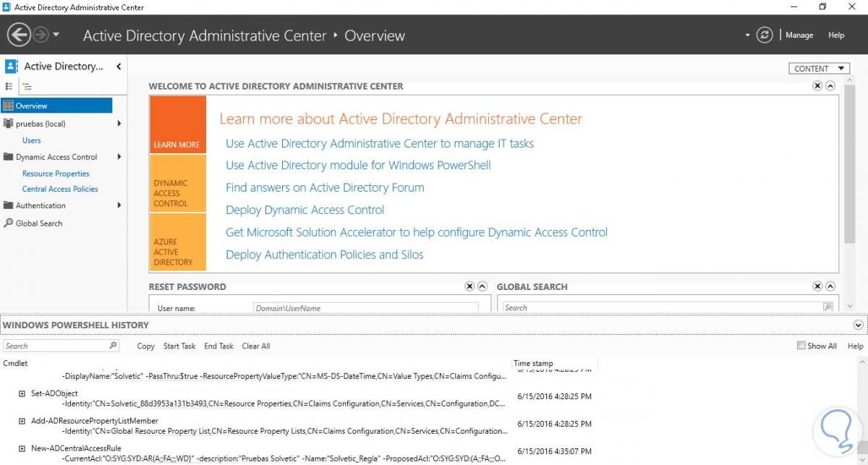Viewport: 868px width, 465px height.
Task: Select the DYNAMIC ACCESS CONTROL tab
Action: 177,184
